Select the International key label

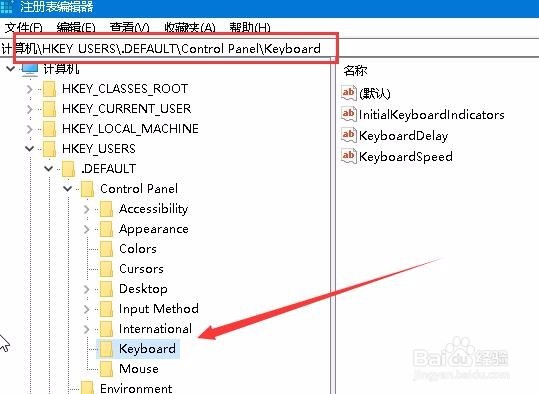(x=155, y=329)
